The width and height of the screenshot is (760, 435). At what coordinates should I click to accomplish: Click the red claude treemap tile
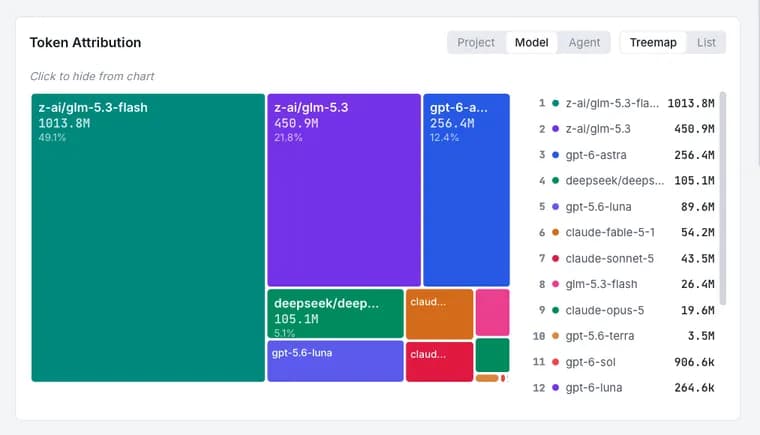pyautogui.click(x=439, y=361)
